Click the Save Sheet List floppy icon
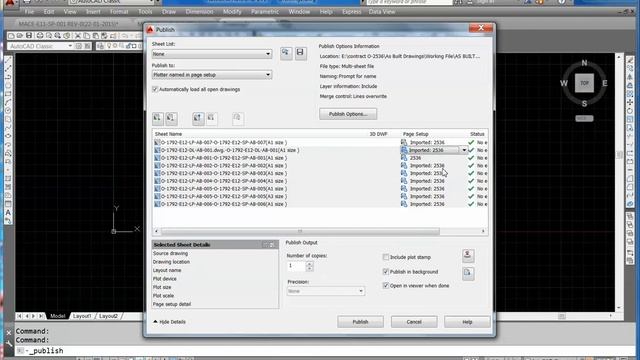 point(300,53)
